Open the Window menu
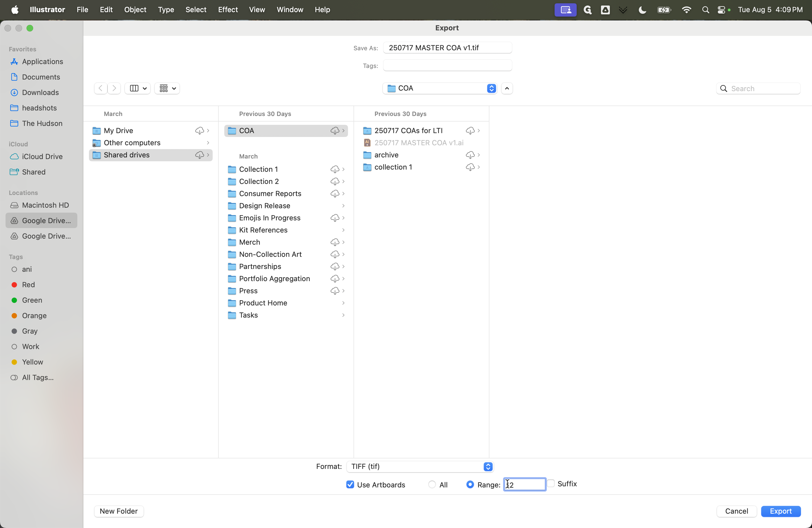The height and width of the screenshot is (528, 812). tap(290, 10)
